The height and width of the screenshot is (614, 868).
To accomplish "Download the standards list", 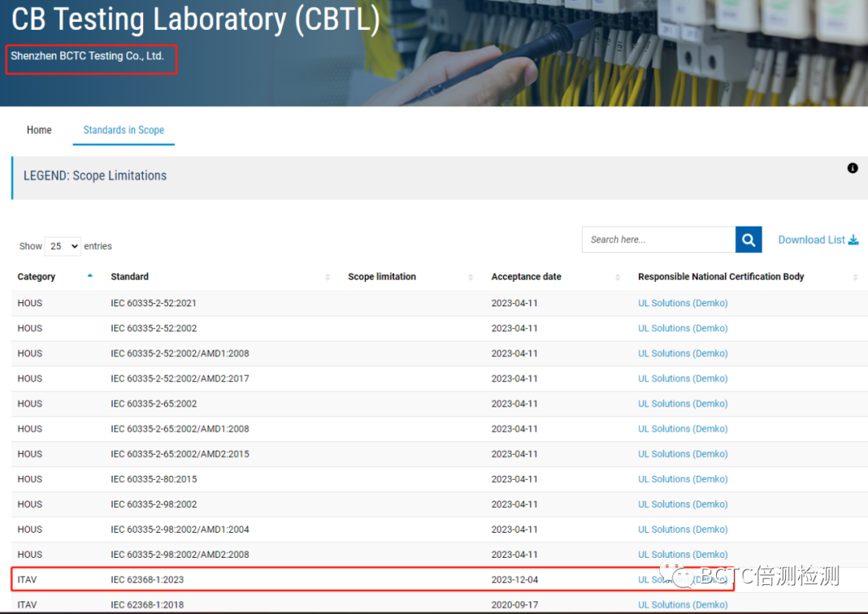I will 818,239.
